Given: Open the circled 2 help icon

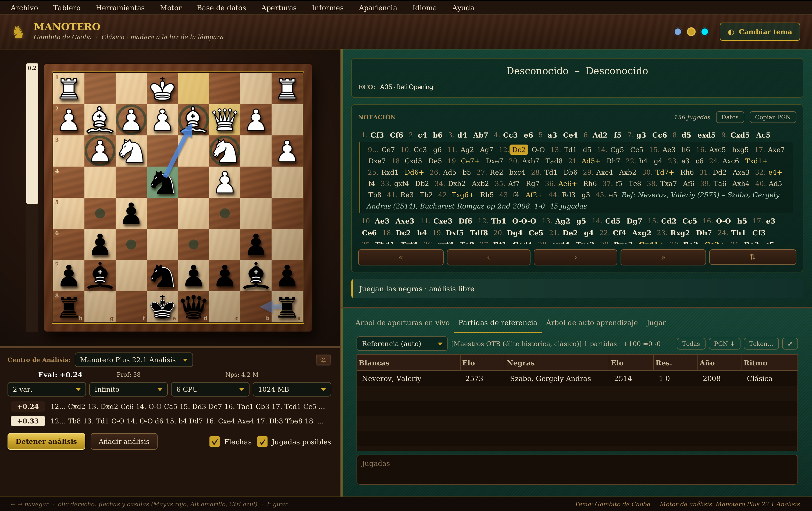Looking at the screenshot, I should (323, 360).
